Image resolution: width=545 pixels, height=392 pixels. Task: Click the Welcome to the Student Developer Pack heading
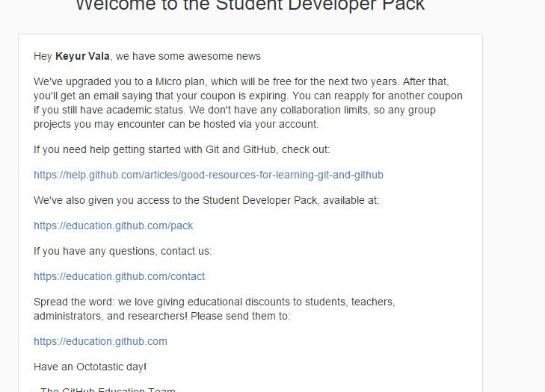click(250, 5)
